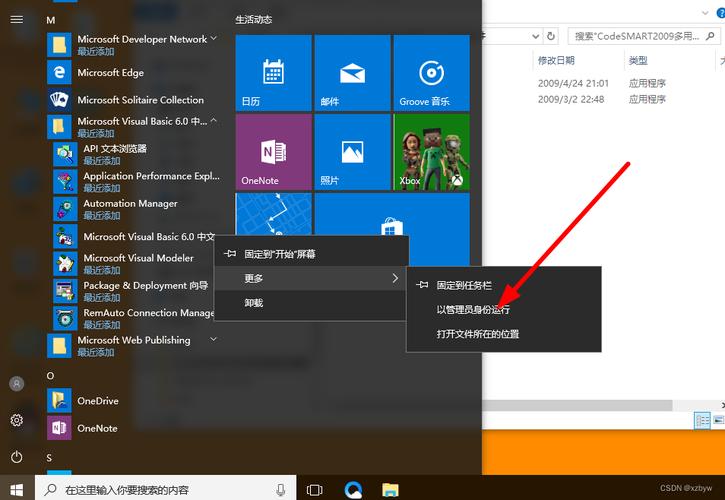This screenshot has width=725, height=500.
Task: Open the purple OneNote tile
Action: (x=274, y=152)
